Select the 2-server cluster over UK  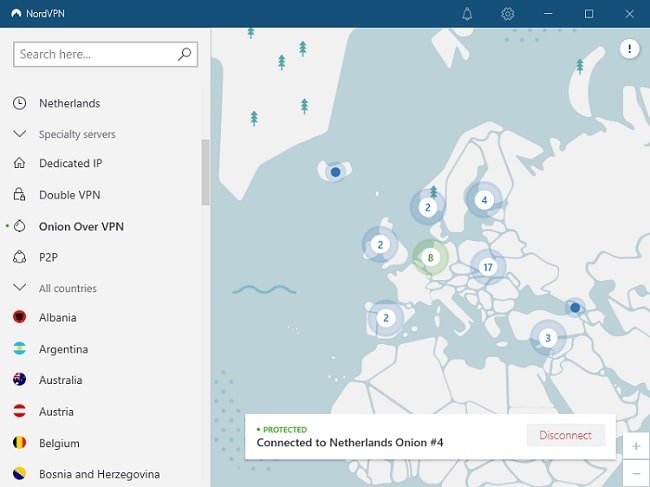tap(380, 245)
